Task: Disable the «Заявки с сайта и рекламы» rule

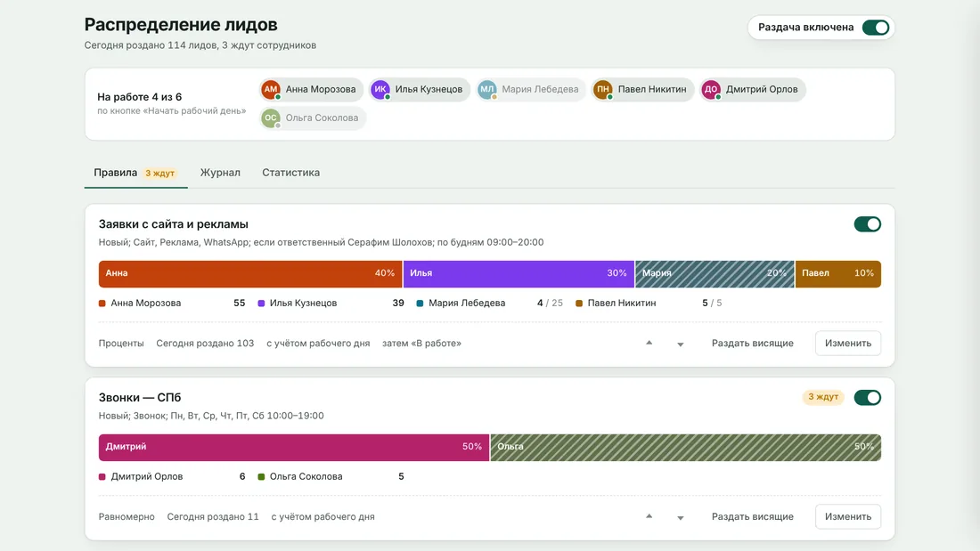Action: click(868, 224)
